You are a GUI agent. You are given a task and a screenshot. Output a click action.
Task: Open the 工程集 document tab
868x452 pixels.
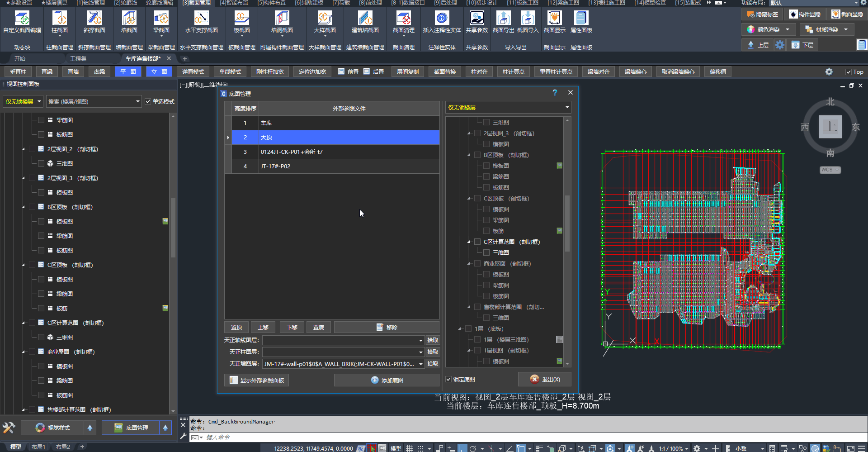[78, 59]
